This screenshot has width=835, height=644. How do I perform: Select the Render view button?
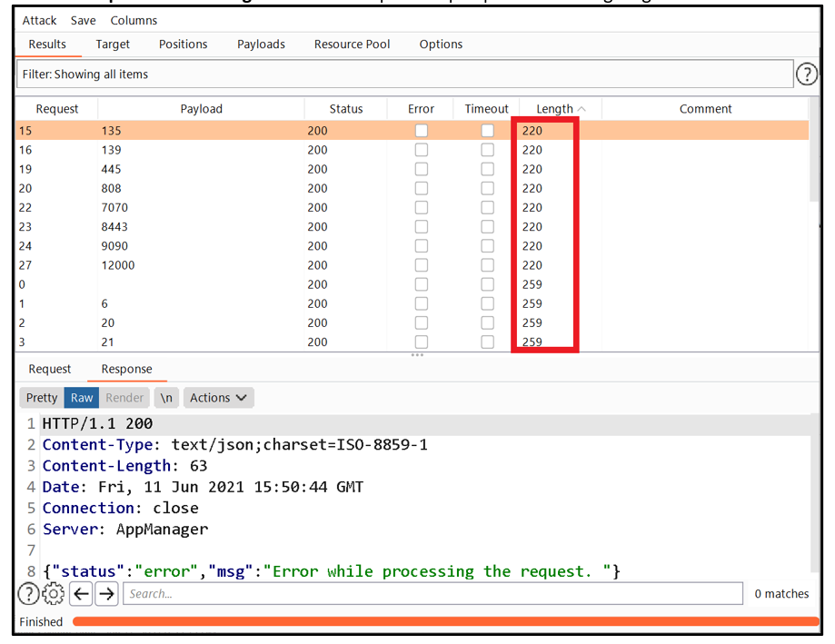click(x=124, y=398)
